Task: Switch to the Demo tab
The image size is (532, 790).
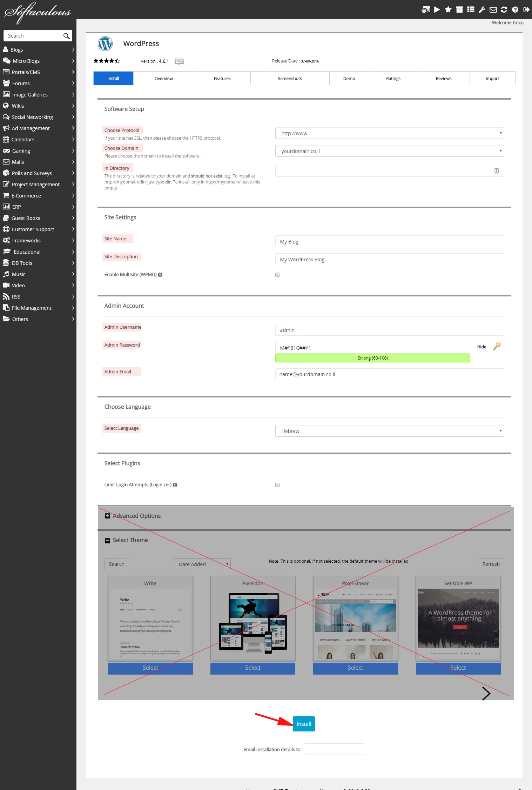Action: click(349, 79)
